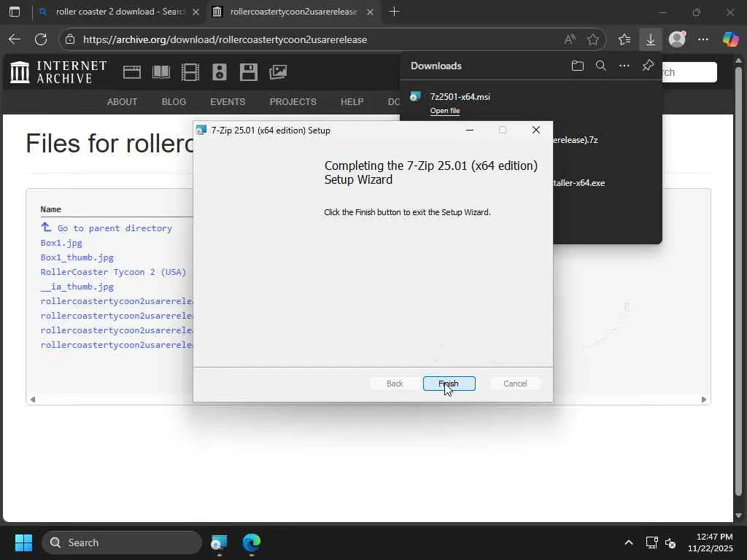Click the taskbar Search box
The width and height of the screenshot is (747, 560).
122,542
